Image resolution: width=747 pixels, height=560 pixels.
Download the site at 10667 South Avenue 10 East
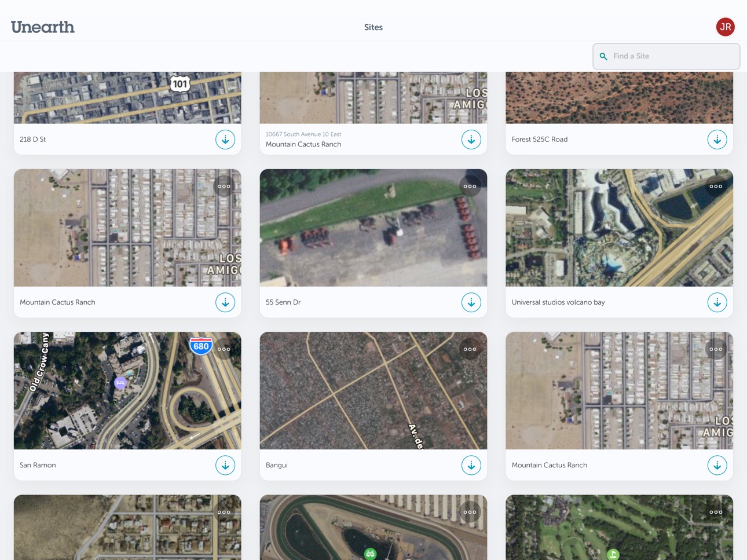471,140
